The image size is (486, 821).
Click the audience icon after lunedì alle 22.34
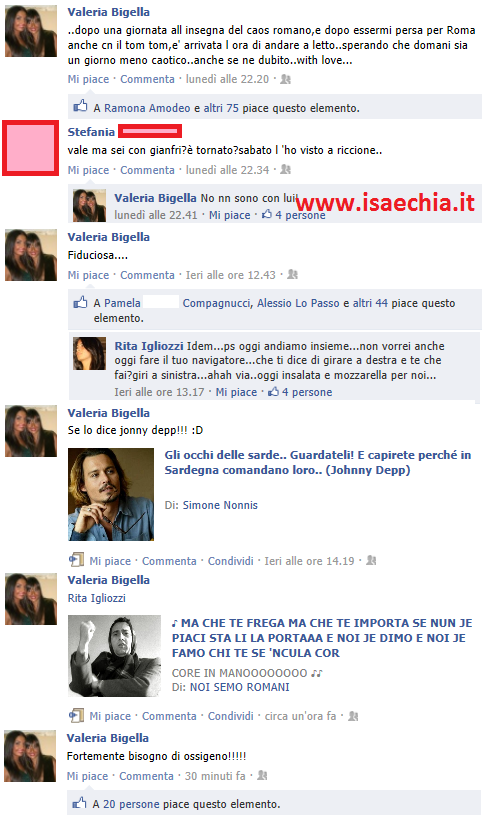click(x=285, y=170)
